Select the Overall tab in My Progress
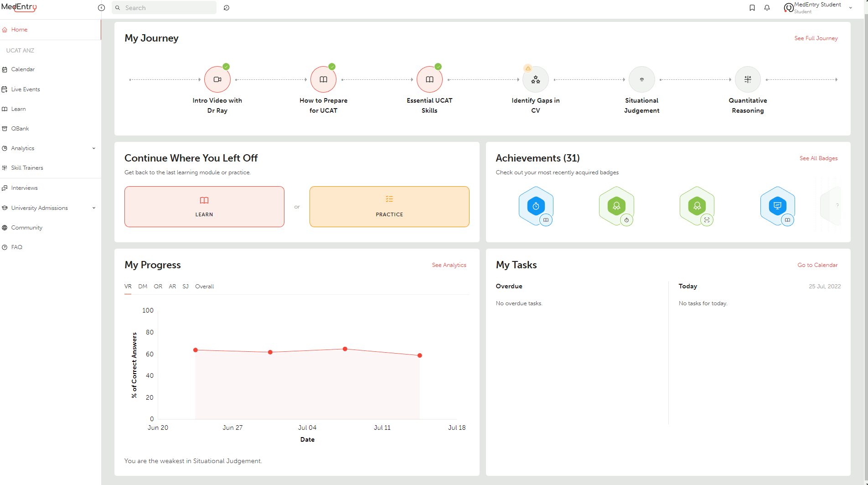 click(204, 287)
